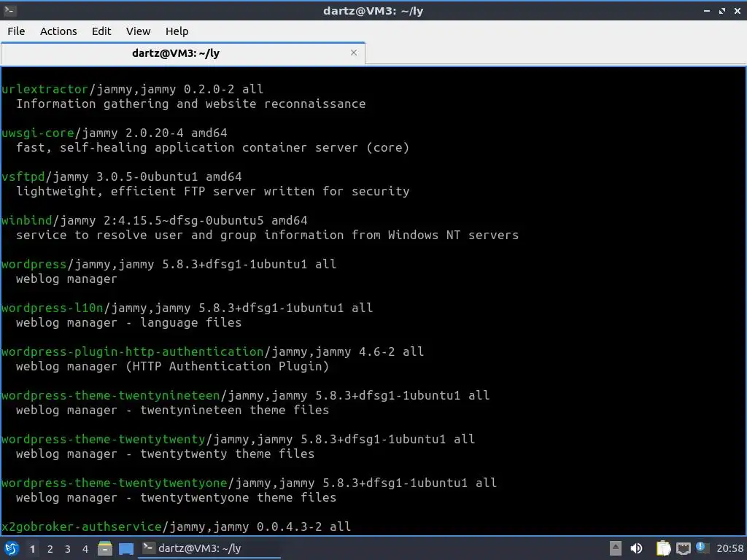Click the wordpress-plugin-http-authentication package name
The image size is (747, 560).
(133, 352)
